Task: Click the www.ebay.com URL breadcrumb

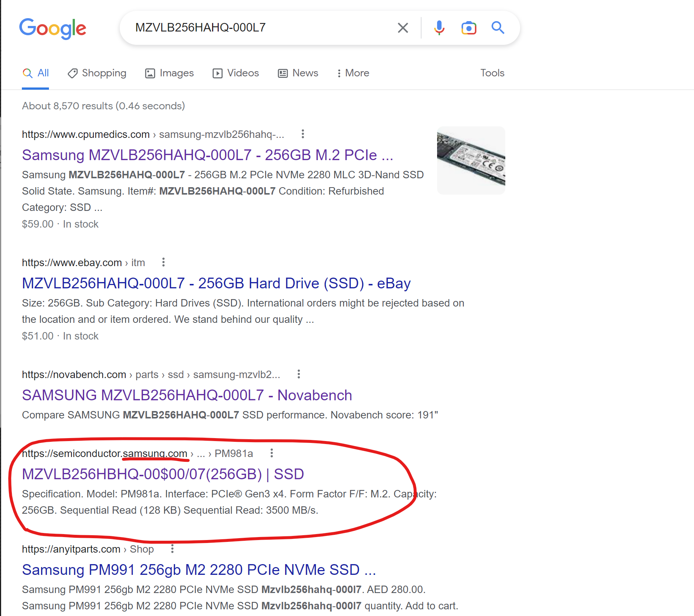Action: coord(83,263)
